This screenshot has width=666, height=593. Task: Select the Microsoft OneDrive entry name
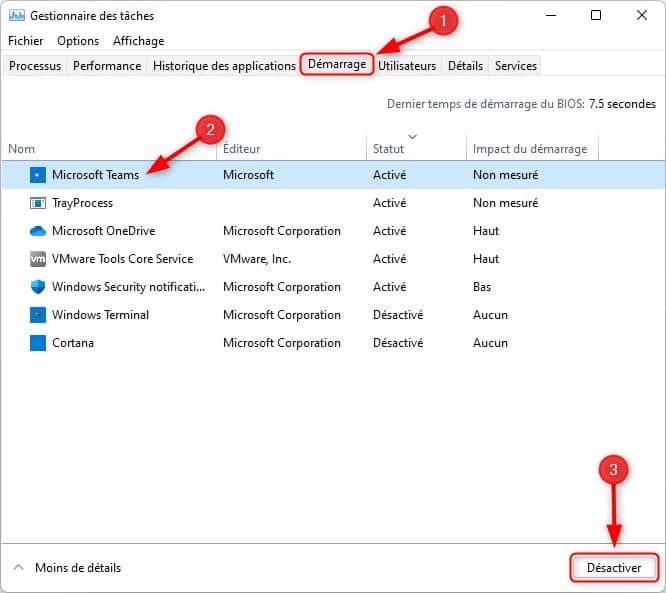click(x=104, y=231)
